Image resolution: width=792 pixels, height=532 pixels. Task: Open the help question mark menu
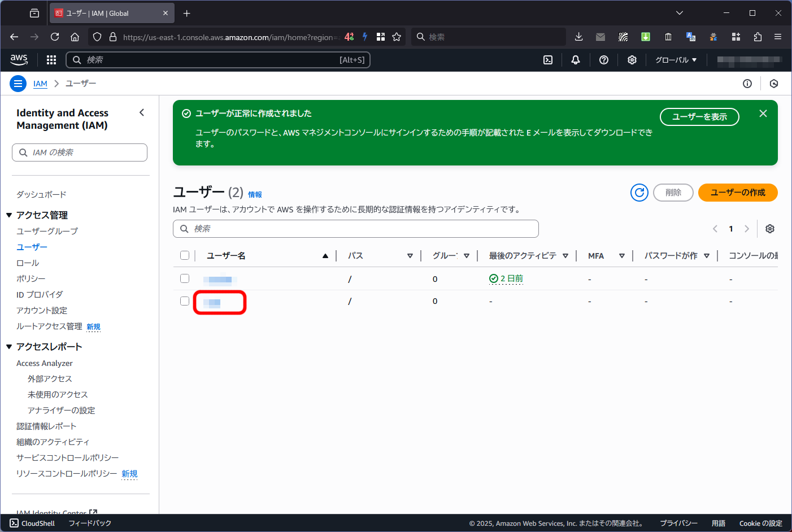click(604, 60)
